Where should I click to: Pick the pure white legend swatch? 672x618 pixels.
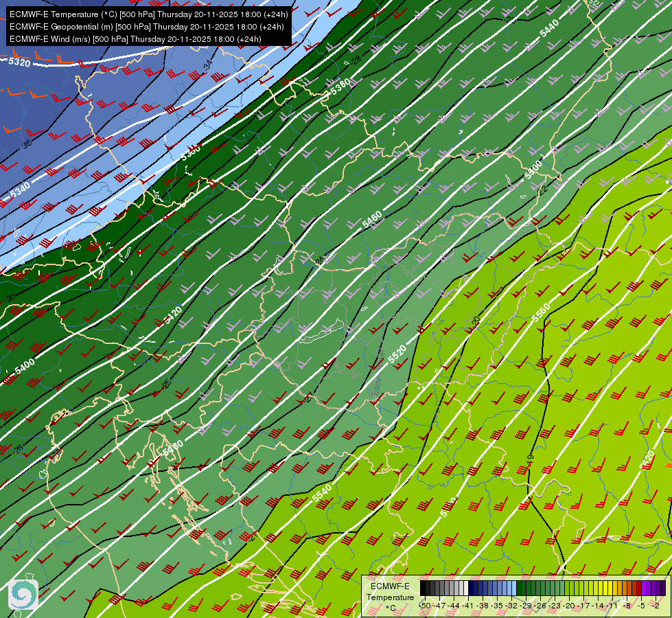[466, 588]
